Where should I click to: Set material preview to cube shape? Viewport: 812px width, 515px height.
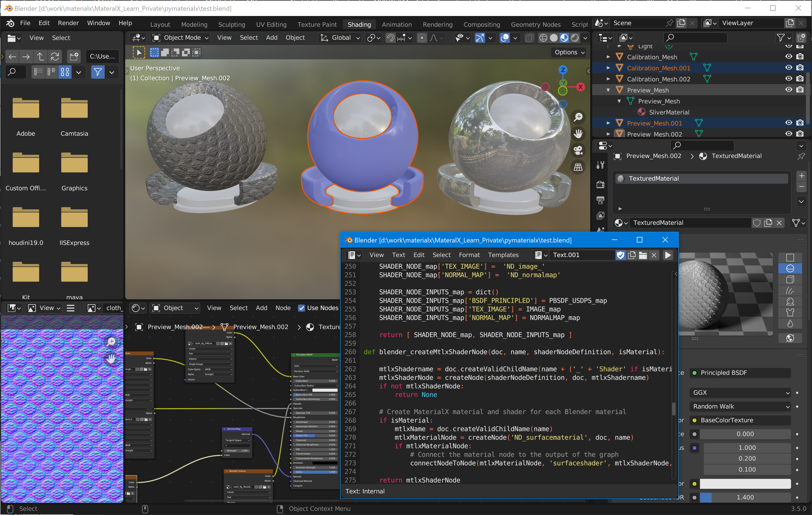(x=790, y=280)
